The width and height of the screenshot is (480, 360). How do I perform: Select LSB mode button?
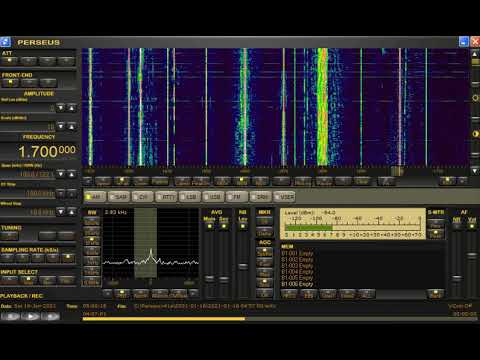point(189,197)
